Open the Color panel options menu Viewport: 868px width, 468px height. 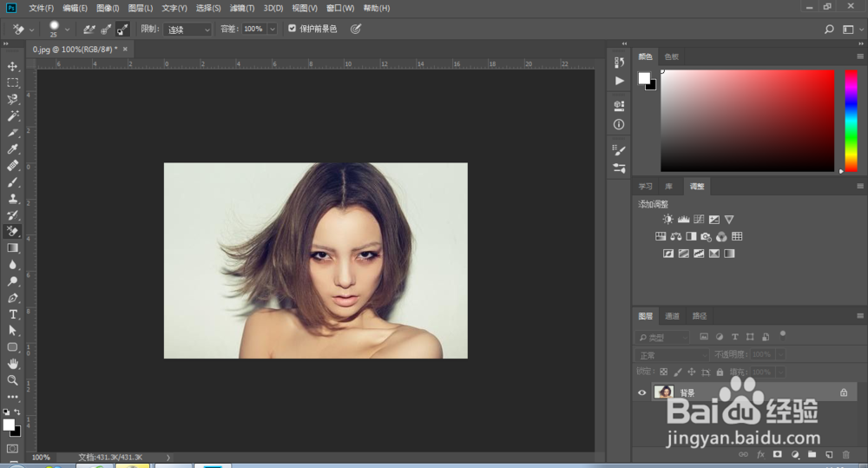coord(860,56)
